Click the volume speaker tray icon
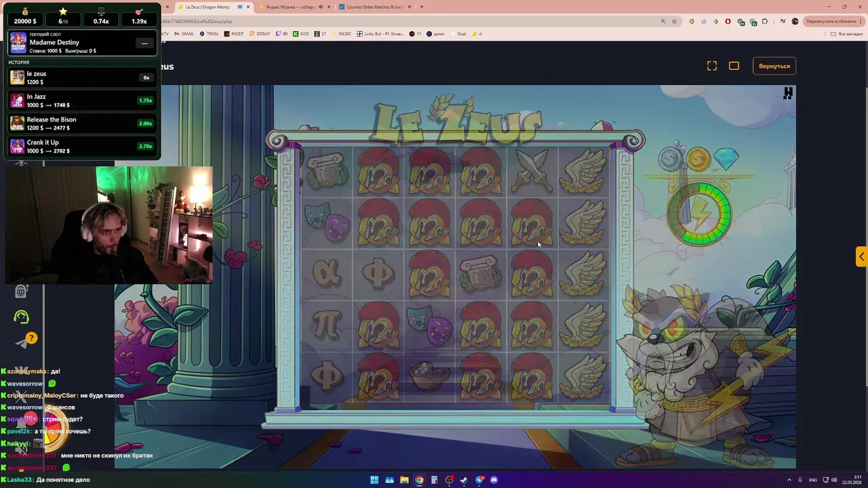 click(834, 480)
